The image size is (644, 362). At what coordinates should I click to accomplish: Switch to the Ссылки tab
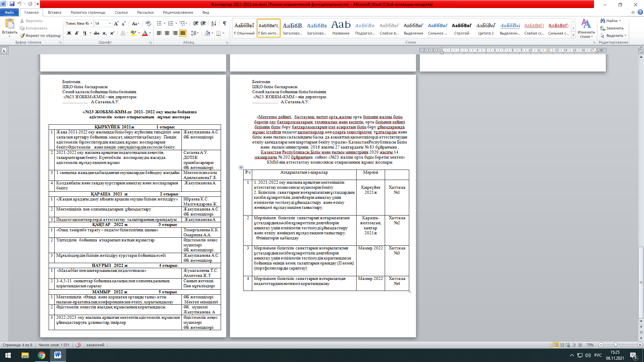[x=121, y=12]
